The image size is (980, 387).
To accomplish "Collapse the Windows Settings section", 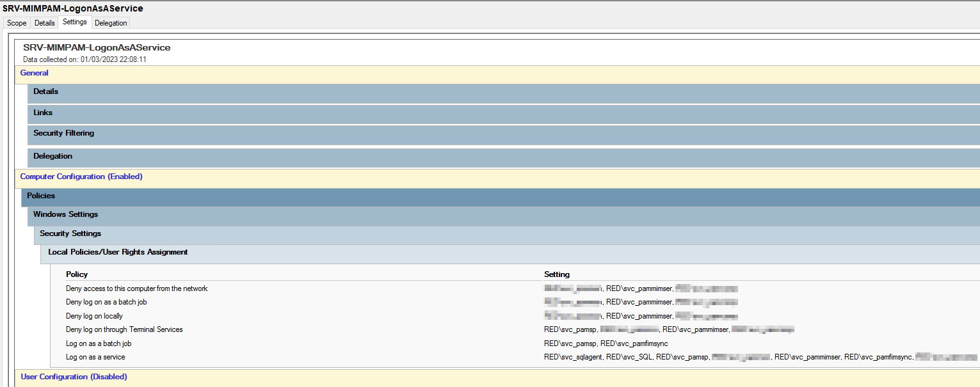I will [65, 215].
